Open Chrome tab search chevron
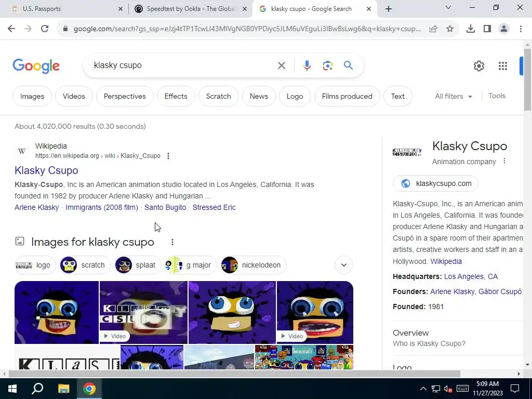Viewport: 532px width, 399px height. coord(448,7)
